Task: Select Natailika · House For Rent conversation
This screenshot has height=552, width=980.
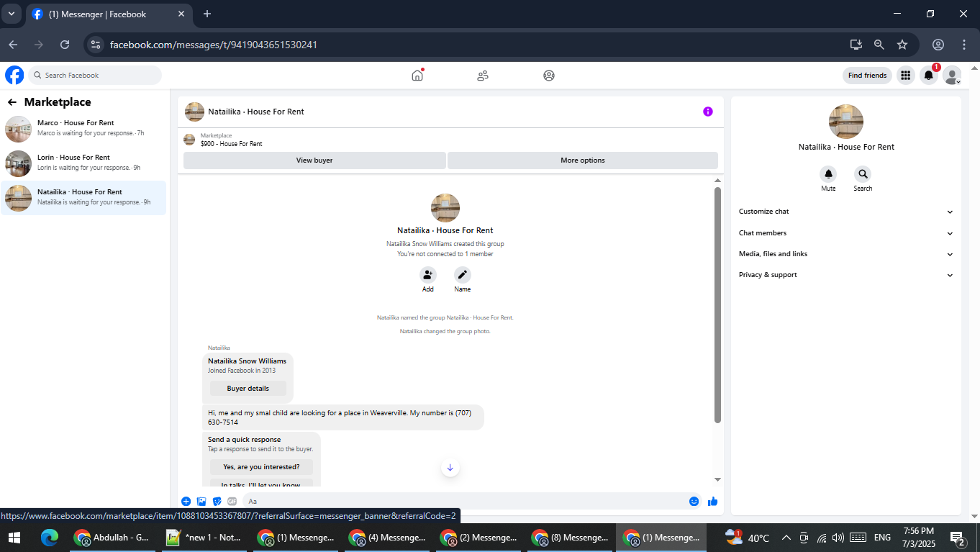Action: (83, 197)
